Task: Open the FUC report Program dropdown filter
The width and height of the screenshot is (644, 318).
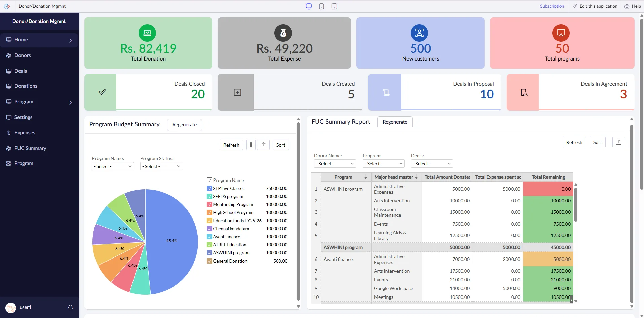Action: 383,164
